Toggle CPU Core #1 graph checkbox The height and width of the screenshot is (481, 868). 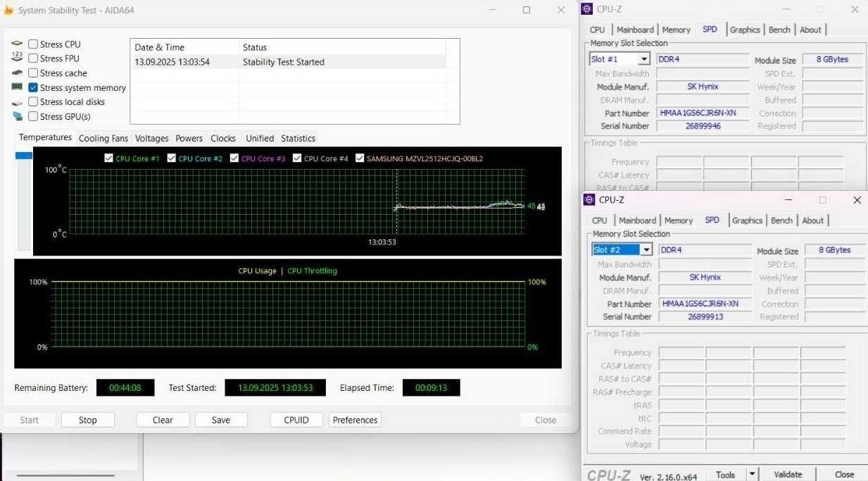coord(108,158)
